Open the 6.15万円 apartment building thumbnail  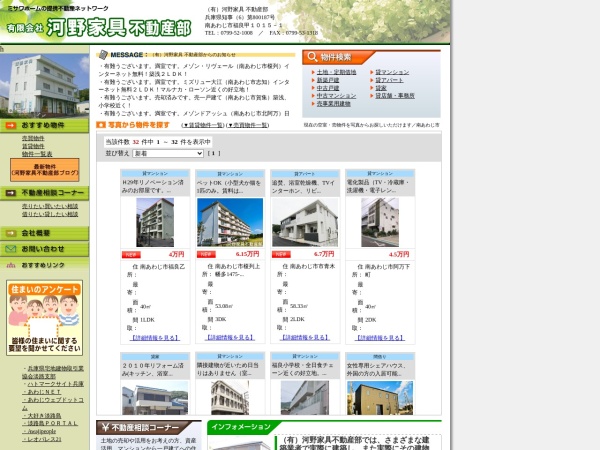pos(230,222)
